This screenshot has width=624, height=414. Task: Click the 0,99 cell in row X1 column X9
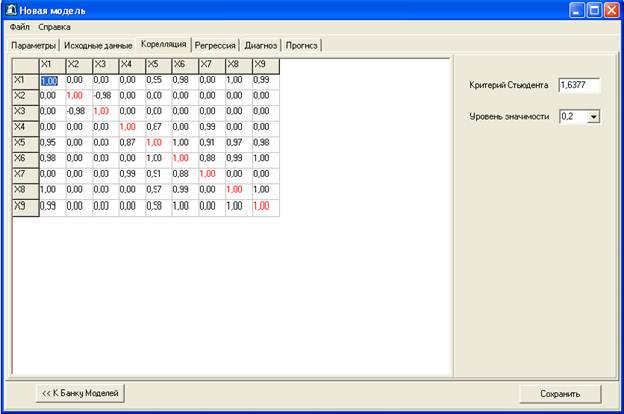(266, 82)
